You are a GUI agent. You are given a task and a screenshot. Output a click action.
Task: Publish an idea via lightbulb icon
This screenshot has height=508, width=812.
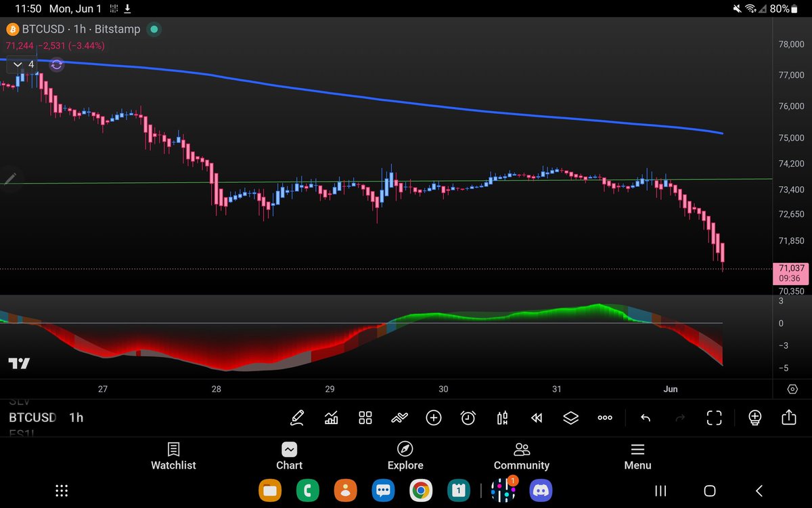[755, 417]
